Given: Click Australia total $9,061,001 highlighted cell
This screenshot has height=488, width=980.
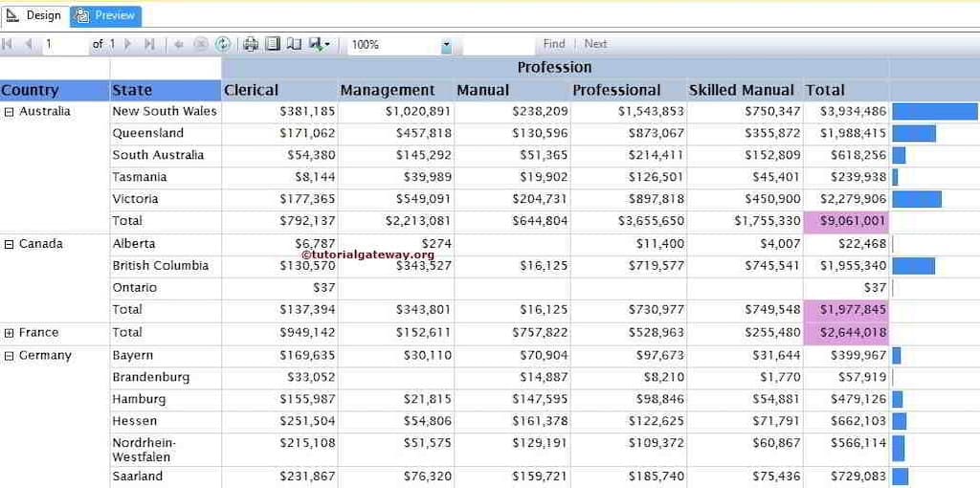Looking at the screenshot, I should (846, 222).
